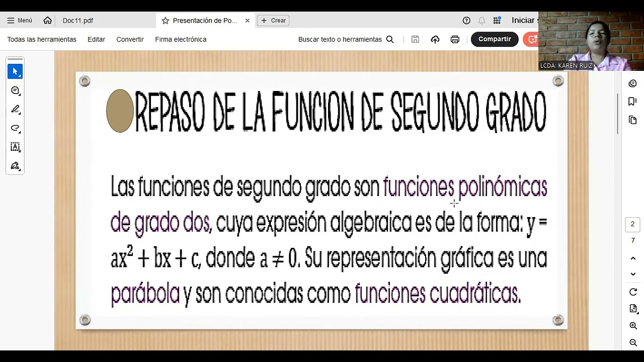This screenshot has height=362, width=644.
Task: Select the highlighter pen tool
Action: 15,109
